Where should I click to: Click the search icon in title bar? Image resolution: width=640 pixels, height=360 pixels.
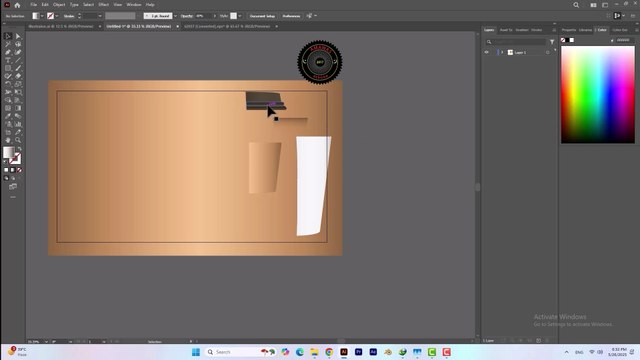(x=576, y=5)
